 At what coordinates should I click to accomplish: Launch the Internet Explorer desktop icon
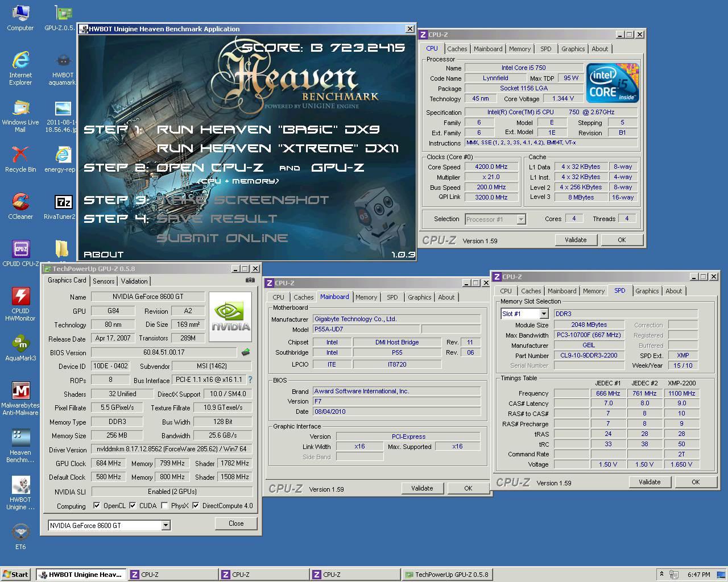(x=20, y=68)
